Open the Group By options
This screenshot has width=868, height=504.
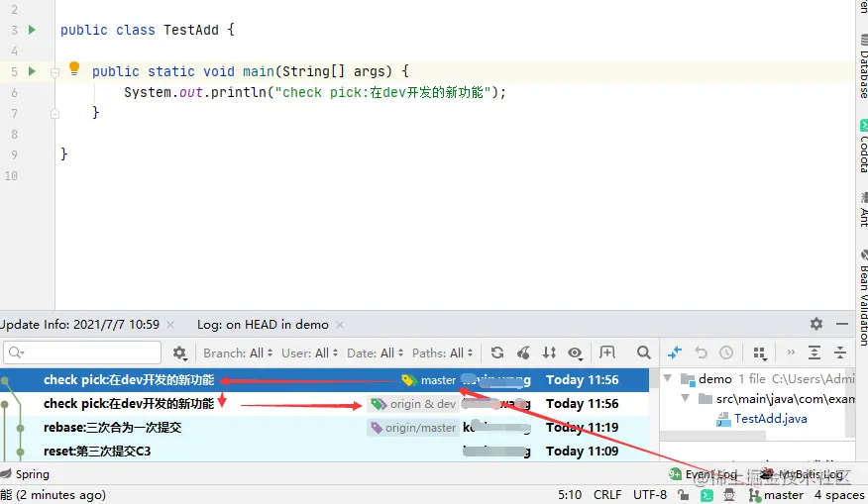coord(759,353)
